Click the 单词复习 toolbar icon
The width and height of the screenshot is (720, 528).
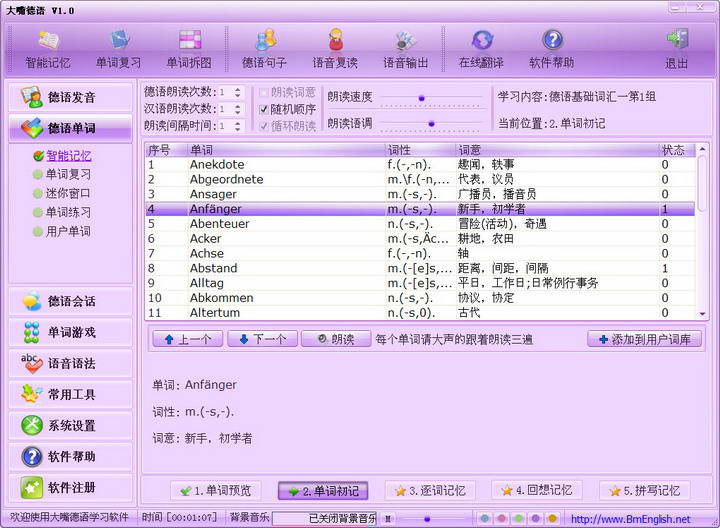(x=119, y=48)
